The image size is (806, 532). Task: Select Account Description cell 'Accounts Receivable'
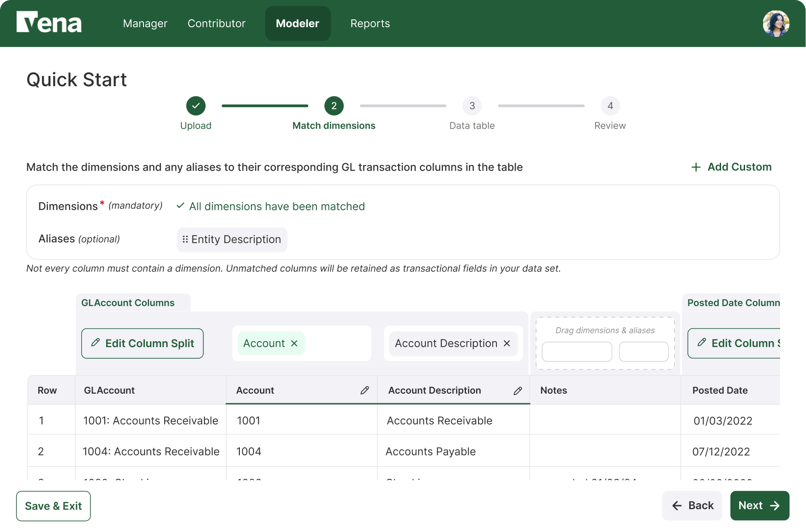[453, 420]
